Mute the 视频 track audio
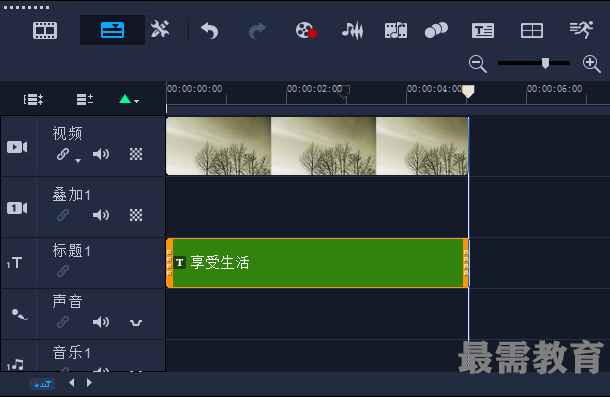610x397 pixels. tap(101, 154)
